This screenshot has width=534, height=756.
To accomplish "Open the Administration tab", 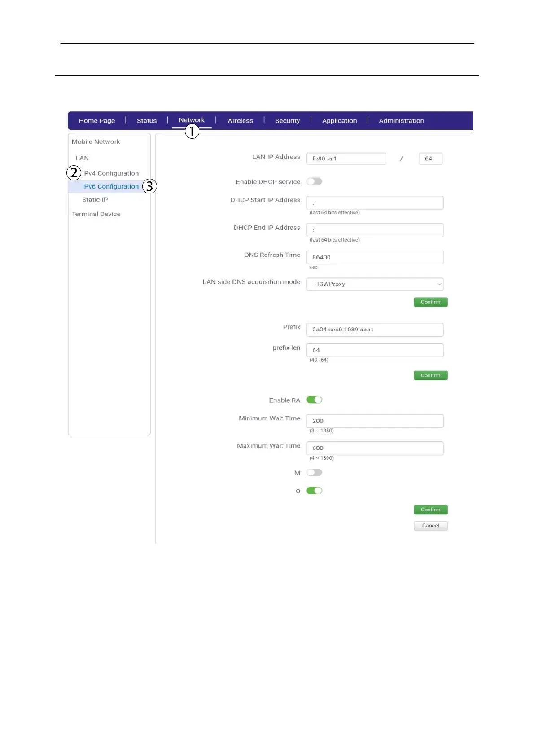I will (x=401, y=121).
